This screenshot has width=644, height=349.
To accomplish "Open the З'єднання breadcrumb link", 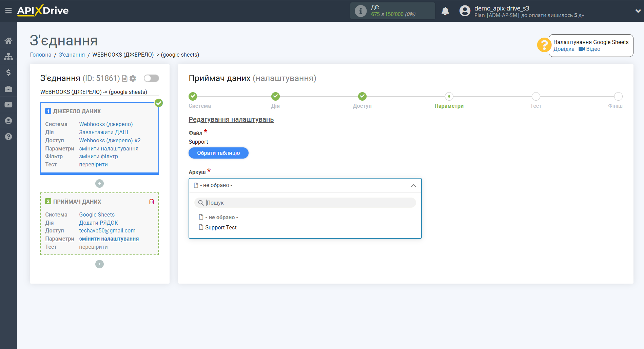I will 72,55.
